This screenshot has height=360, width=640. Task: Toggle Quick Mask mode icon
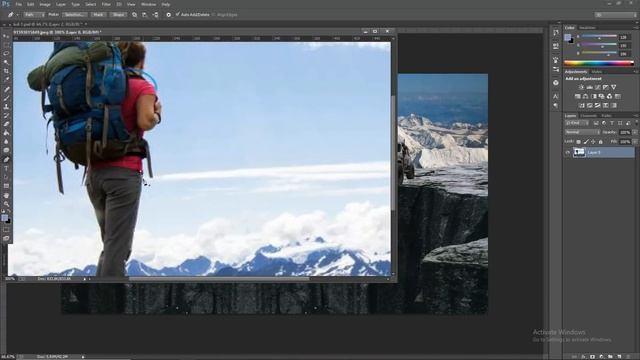pos(6,230)
